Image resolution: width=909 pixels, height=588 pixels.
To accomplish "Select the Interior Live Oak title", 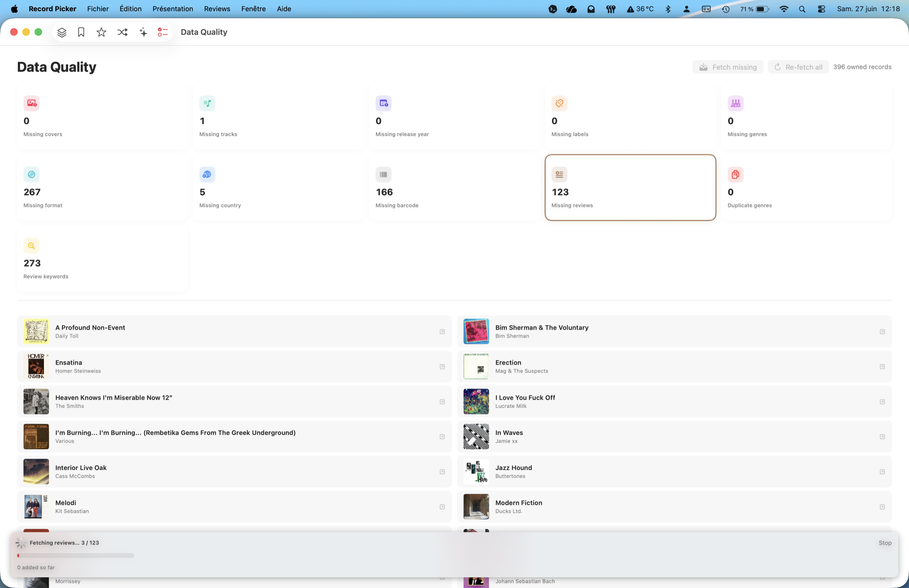I will (x=81, y=468).
